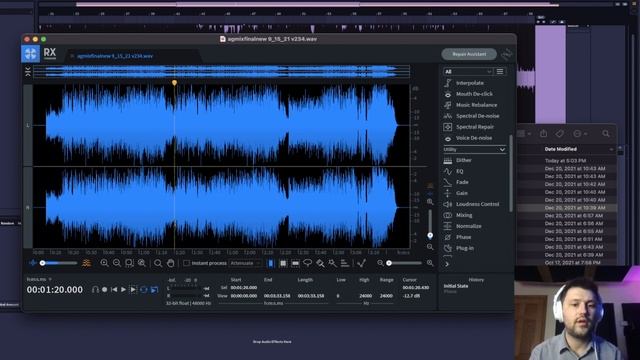Open the Finder view options dropdown
The image size is (640, 360).
point(524,133)
